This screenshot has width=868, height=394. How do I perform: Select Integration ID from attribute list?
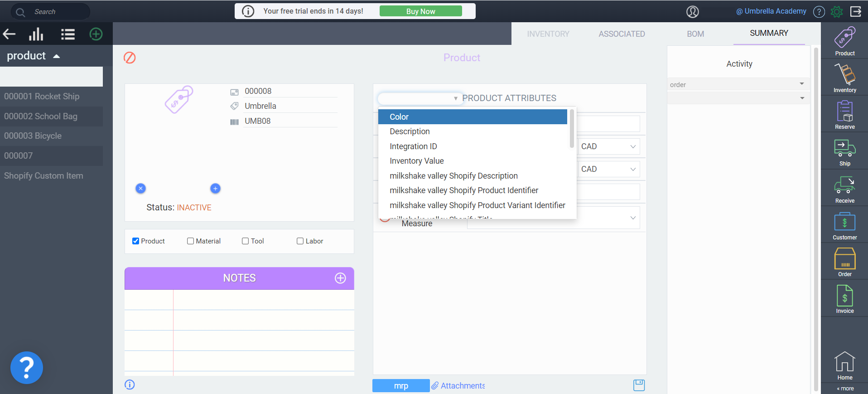tap(473, 146)
